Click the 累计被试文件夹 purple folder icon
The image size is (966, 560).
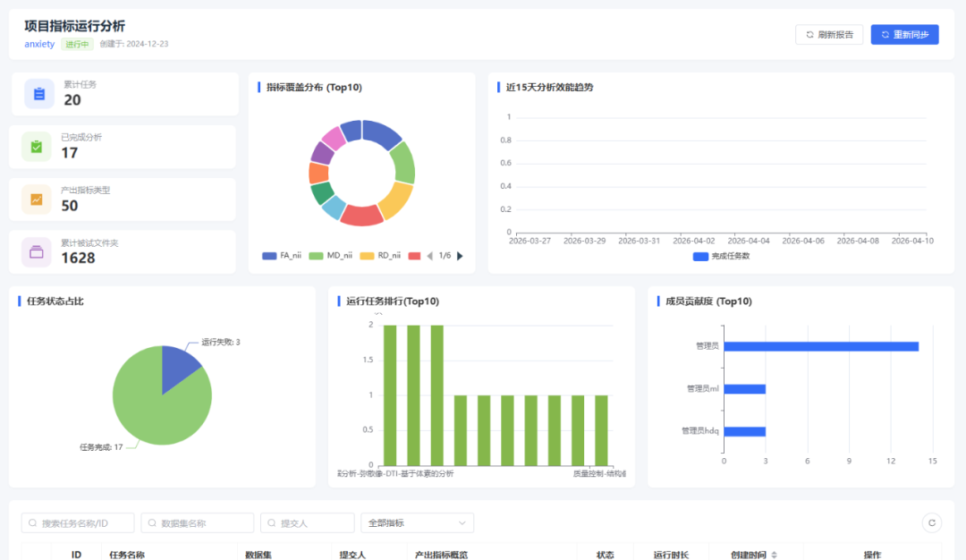(37, 252)
